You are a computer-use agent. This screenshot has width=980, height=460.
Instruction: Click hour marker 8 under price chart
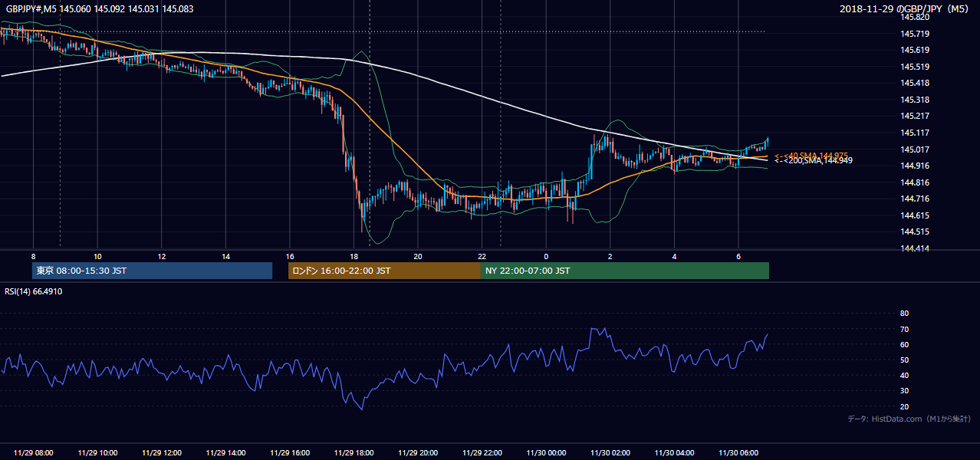33,256
